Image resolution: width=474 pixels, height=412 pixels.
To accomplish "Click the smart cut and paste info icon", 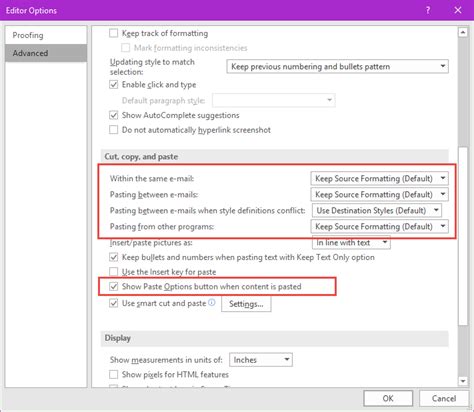I will coord(212,302).
